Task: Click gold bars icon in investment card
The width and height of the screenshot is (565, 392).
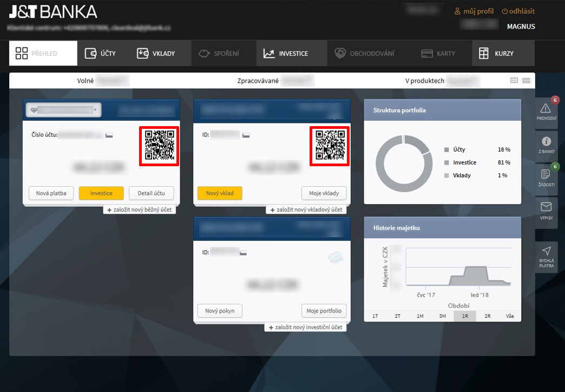Action: 336,257
